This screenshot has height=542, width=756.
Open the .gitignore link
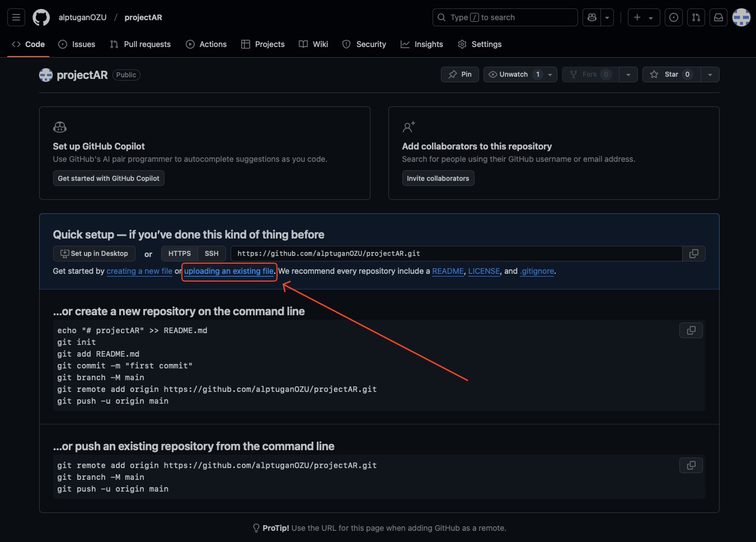537,271
